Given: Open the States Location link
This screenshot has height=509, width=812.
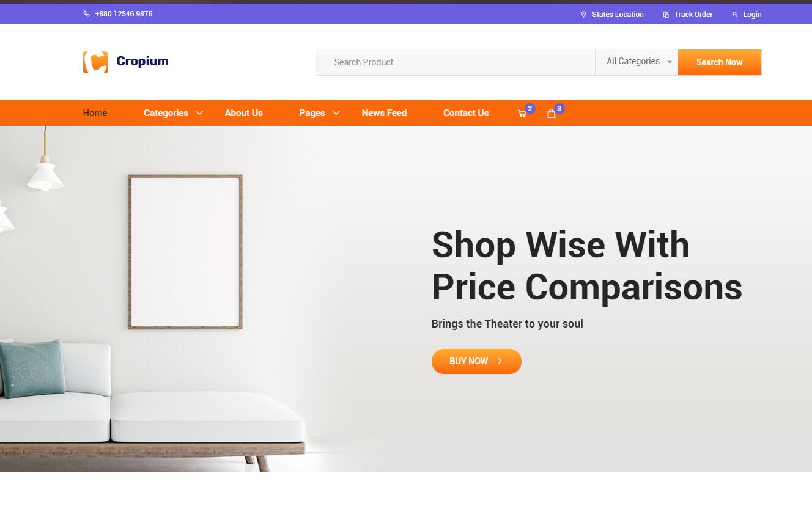Looking at the screenshot, I should click(618, 15).
